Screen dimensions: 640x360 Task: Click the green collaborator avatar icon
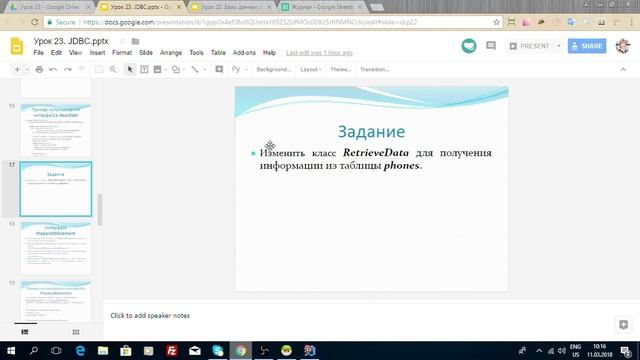(469, 46)
